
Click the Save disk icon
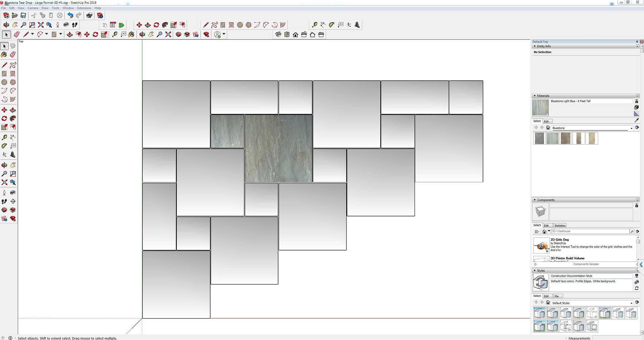pyautogui.click(x=23, y=15)
